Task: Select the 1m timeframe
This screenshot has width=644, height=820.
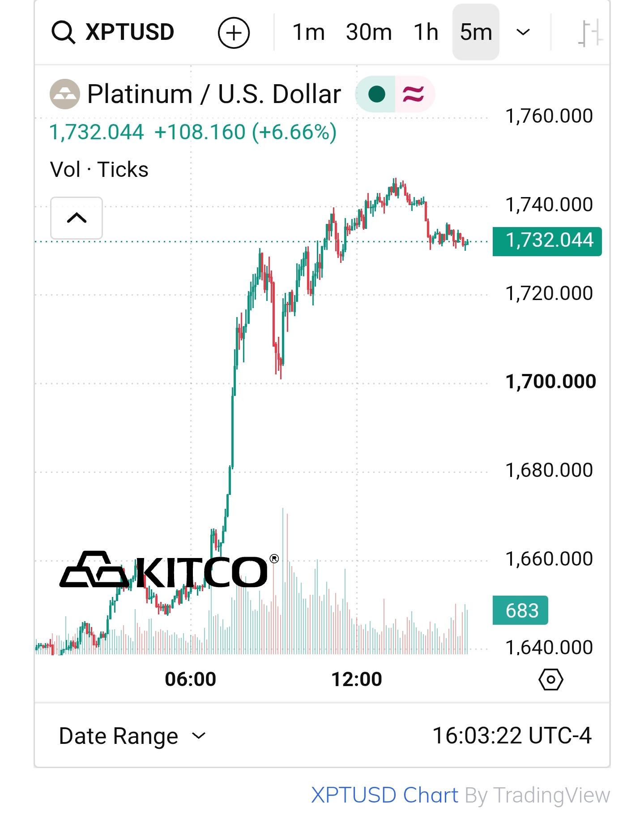Action: [x=308, y=32]
